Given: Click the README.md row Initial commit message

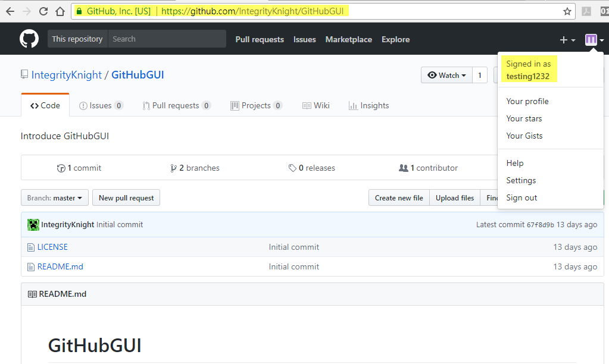Looking at the screenshot, I should [294, 267].
